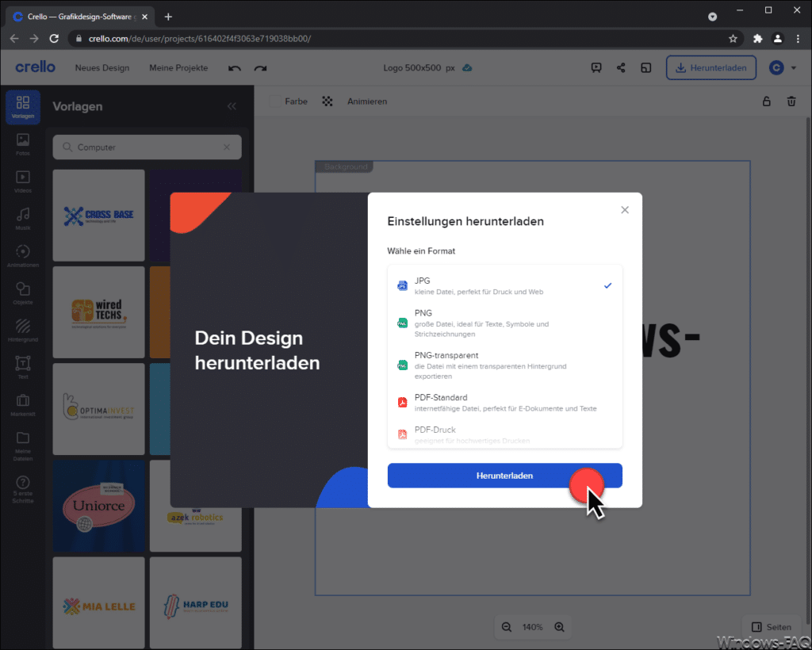The width and height of the screenshot is (812, 650).
Task: Open the Chrome three-dot menu
Action: point(798,38)
